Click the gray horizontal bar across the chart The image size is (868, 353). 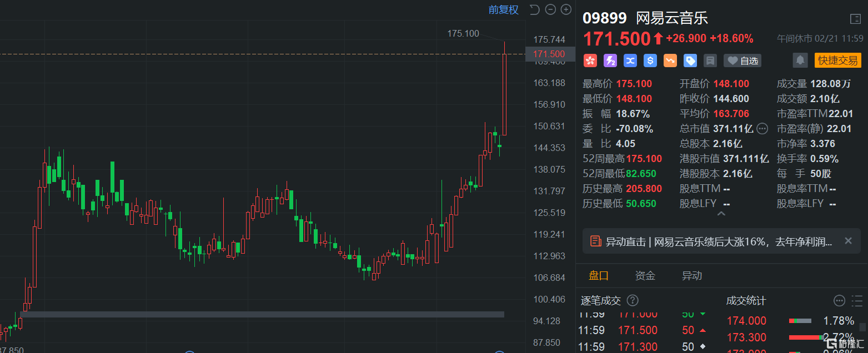(262, 314)
